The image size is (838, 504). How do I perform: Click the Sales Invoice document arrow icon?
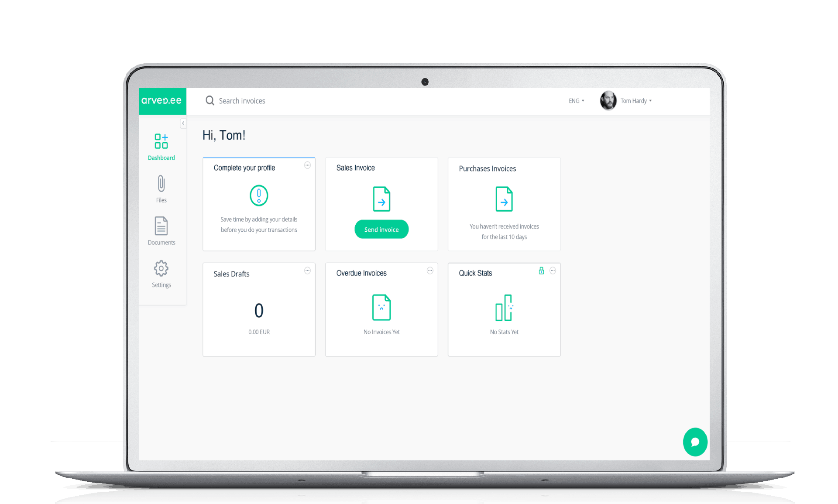point(381,199)
